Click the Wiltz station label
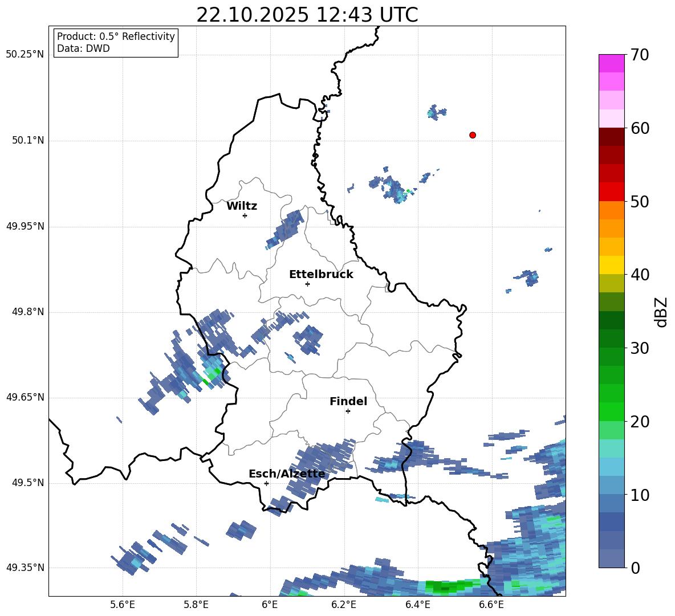Image resolution: width=675 pixels, height=616 pixels. click(242, 206)
